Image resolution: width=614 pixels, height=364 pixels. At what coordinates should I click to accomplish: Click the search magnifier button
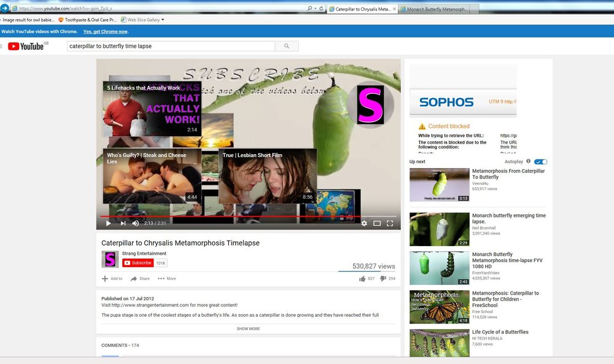pos(287,46)
